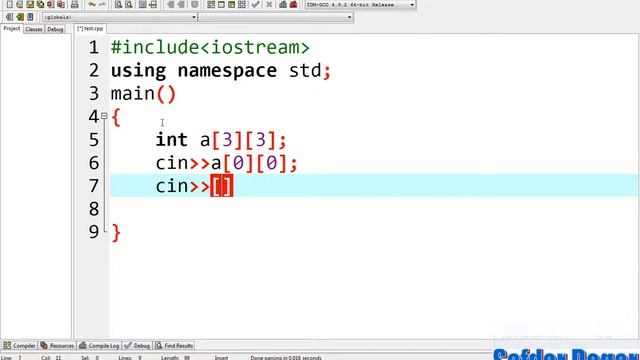Screen dimensions: 640x360
Task: Switch to the Classes tab
Action: 33,29
